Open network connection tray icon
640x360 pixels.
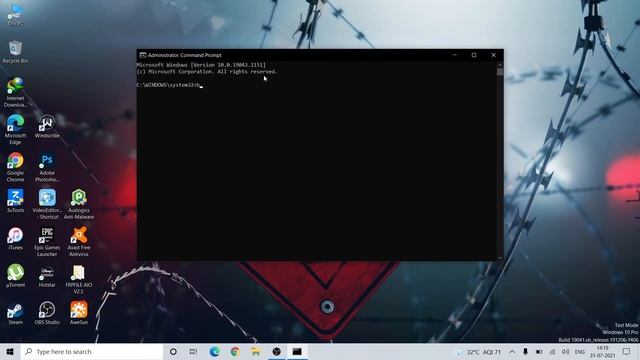pos(552,352)
